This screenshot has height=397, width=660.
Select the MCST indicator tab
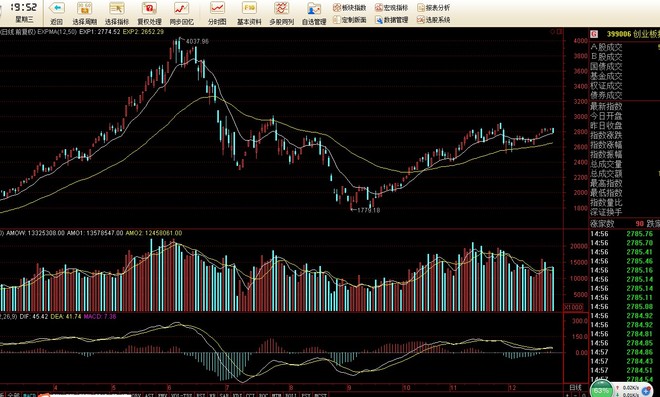click(320, 394)
